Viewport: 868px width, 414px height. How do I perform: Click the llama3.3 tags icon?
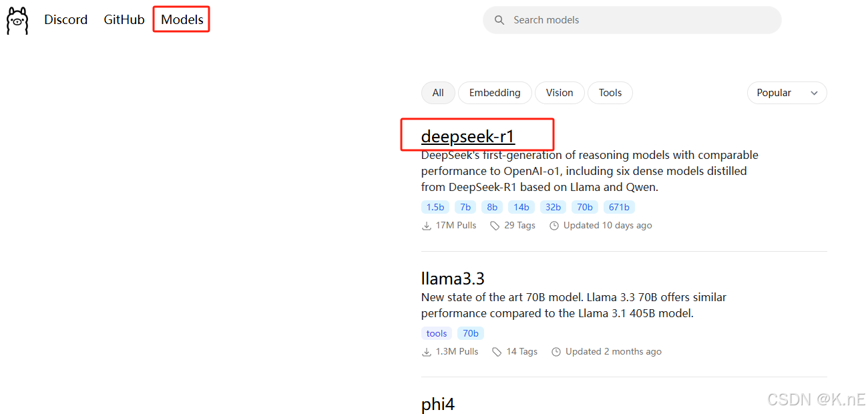497,352
